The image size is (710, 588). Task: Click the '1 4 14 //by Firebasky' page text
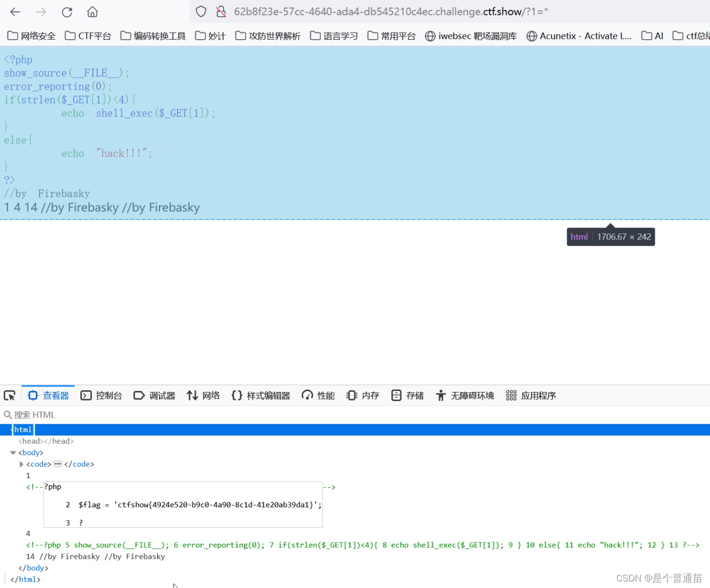pos(102,208)
